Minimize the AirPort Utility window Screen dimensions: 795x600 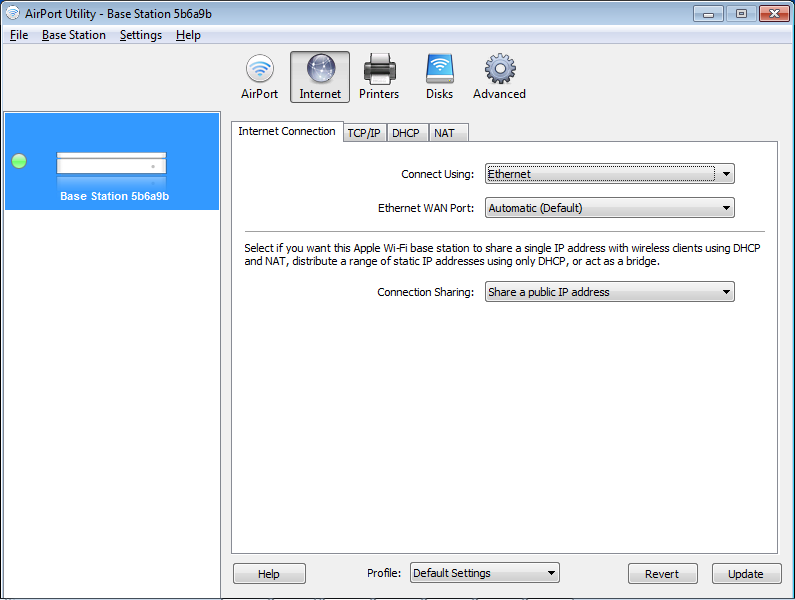point(708,14)
